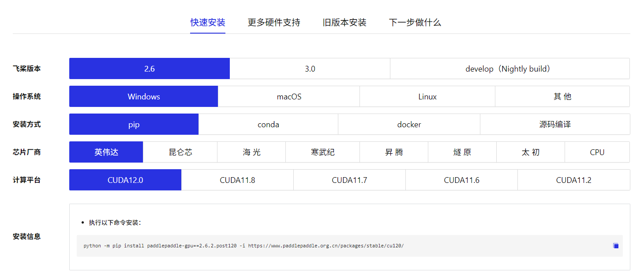Select 源码编译 installation method

click(x=555, y=124)
